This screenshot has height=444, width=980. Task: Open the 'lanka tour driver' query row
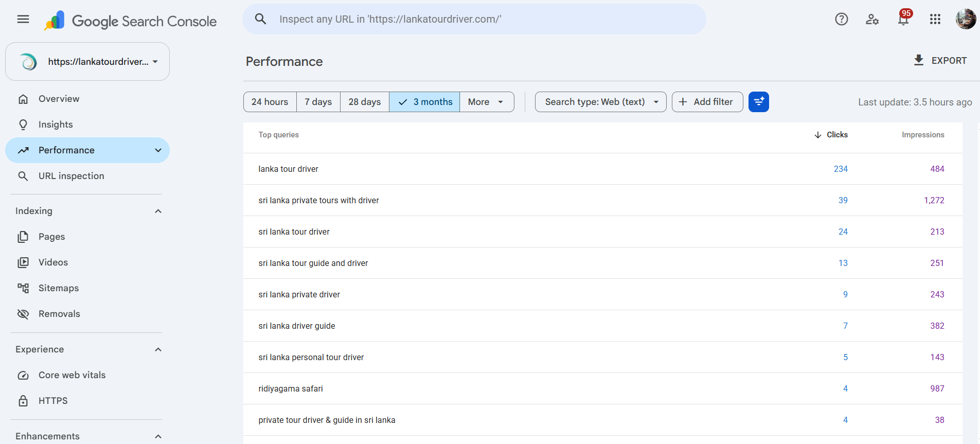pos(603,169)
